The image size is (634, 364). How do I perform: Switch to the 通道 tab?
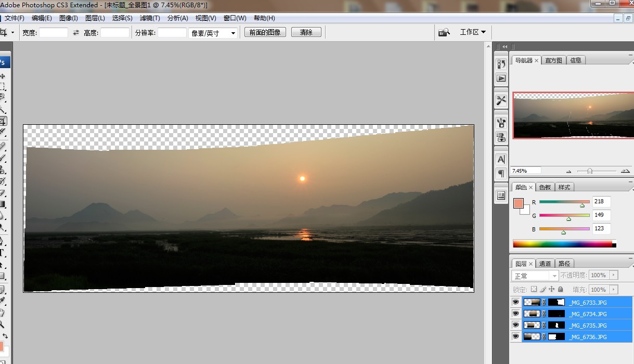coord(545,264)
